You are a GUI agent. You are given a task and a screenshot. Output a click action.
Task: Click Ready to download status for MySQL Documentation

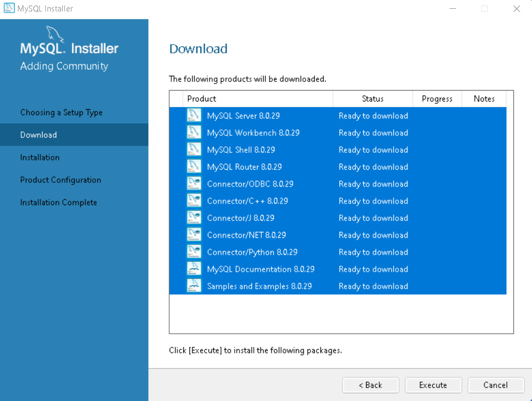click(373, 269)
